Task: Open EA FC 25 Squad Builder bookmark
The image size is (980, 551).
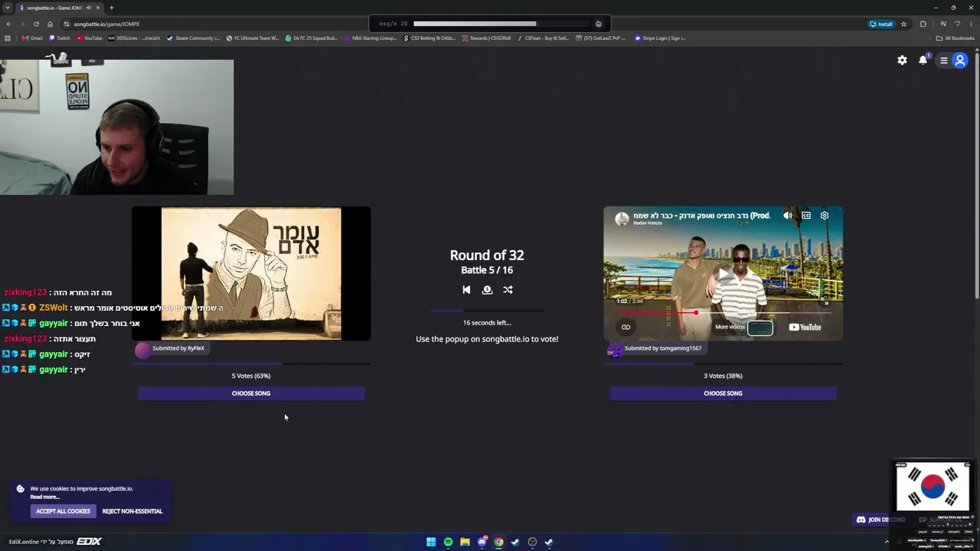Action: pos(312,37)
